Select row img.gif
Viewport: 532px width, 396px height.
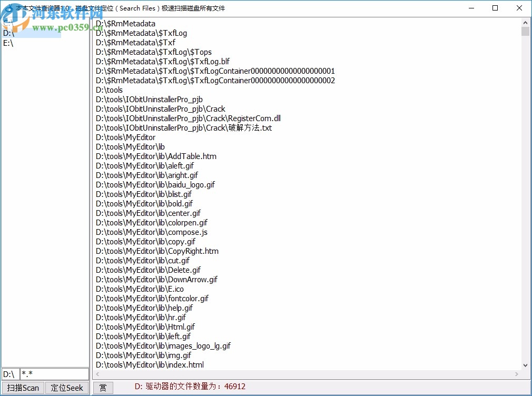(x=143, y=356)
